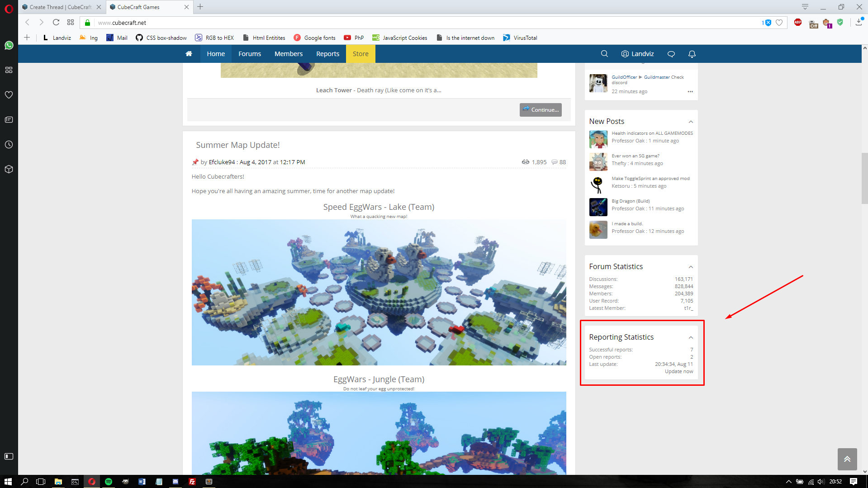
Task: Open Spotify from the taskbar
Action: click(109, 482)
